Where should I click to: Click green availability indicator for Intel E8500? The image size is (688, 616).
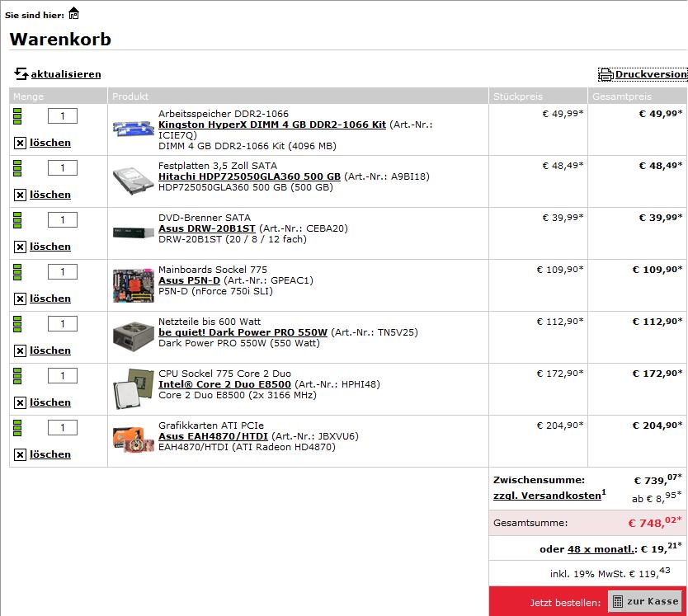[x=17, y=376]
